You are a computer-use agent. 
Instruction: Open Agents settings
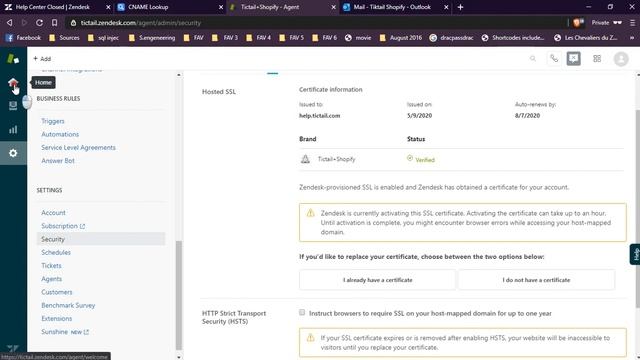pos(51,279)
